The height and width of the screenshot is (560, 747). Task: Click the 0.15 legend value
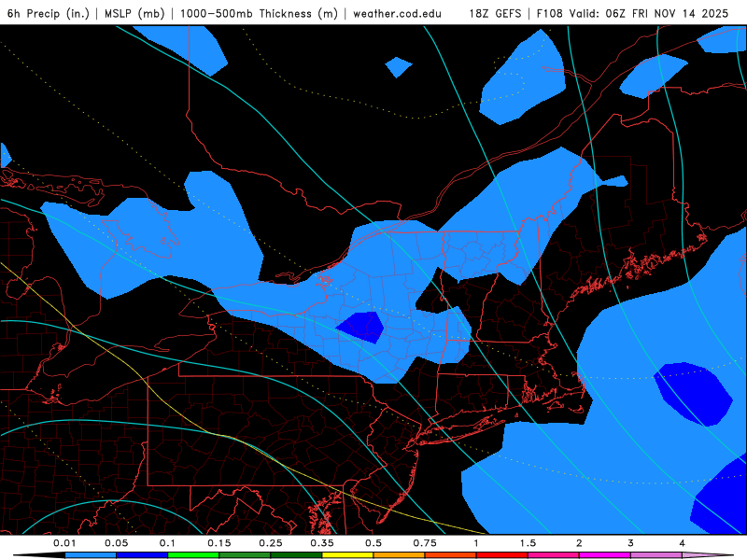(219, 543)
